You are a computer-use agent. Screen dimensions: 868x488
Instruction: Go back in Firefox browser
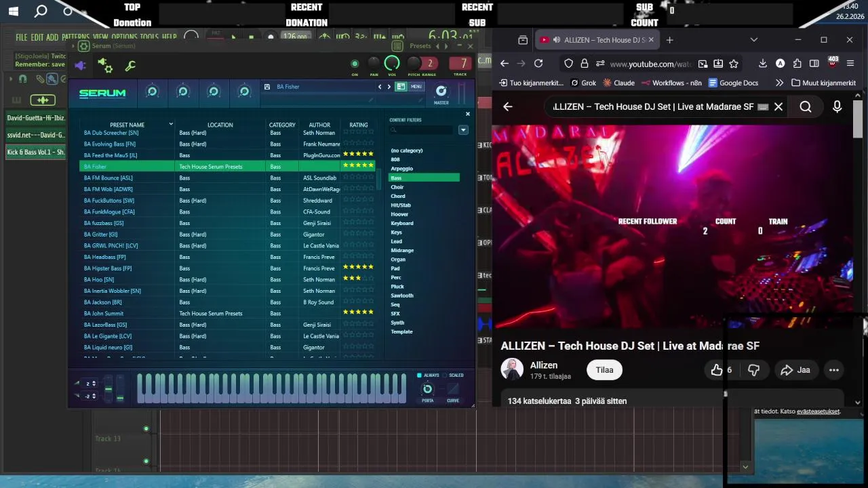pyautogui.click(x=504, y=64)
